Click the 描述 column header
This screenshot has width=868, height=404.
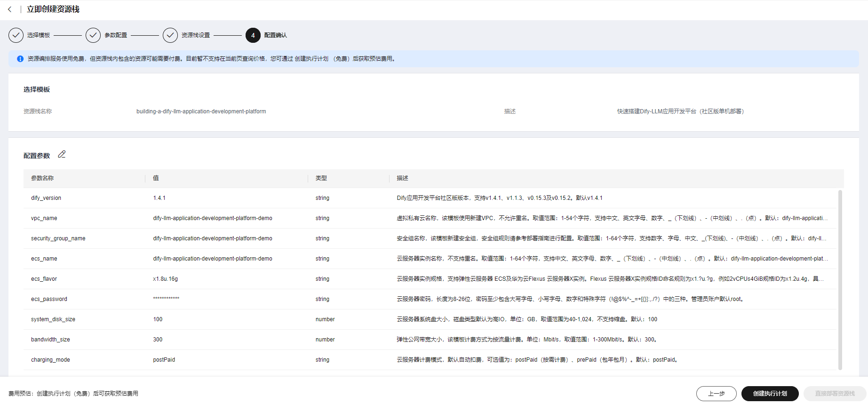pyautogui.click(x=402, y=178)
